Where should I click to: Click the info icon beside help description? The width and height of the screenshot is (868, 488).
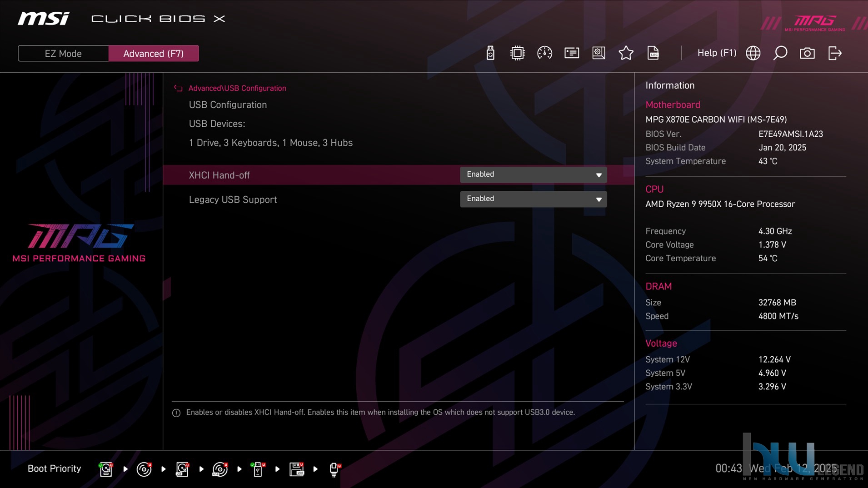176,413
